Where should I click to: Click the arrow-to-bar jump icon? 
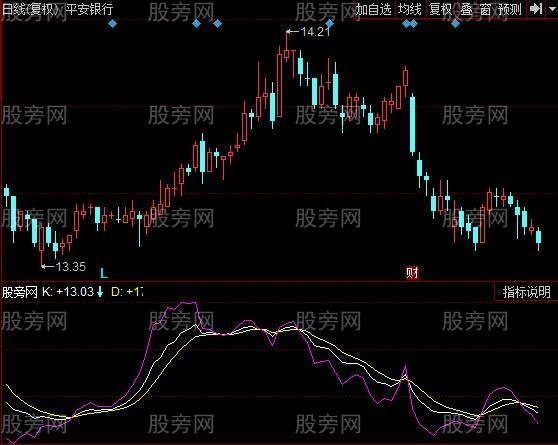(x=536, y=9)
